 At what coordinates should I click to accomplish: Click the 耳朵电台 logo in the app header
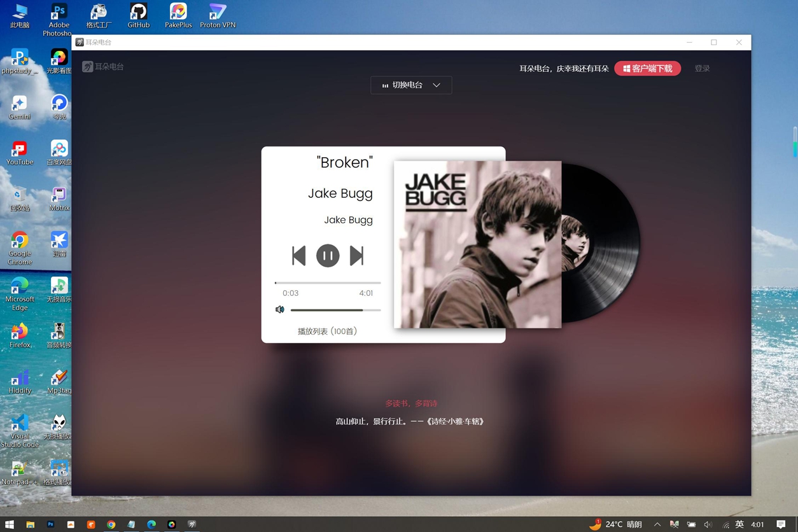(103, 66)
